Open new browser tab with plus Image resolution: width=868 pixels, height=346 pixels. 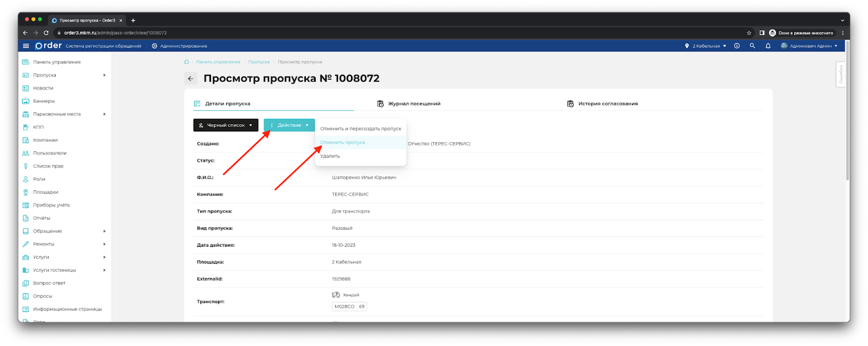(x=133, y=21)
